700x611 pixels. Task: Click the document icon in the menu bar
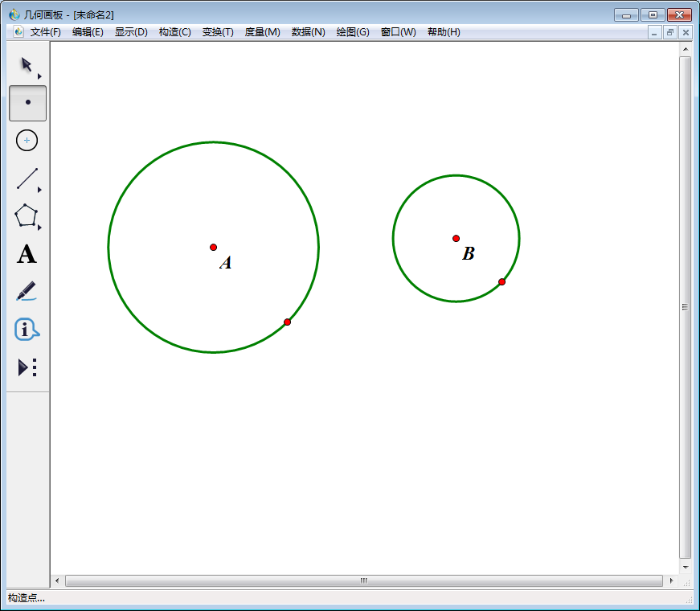pyautogui.click(x=18, y=31)
